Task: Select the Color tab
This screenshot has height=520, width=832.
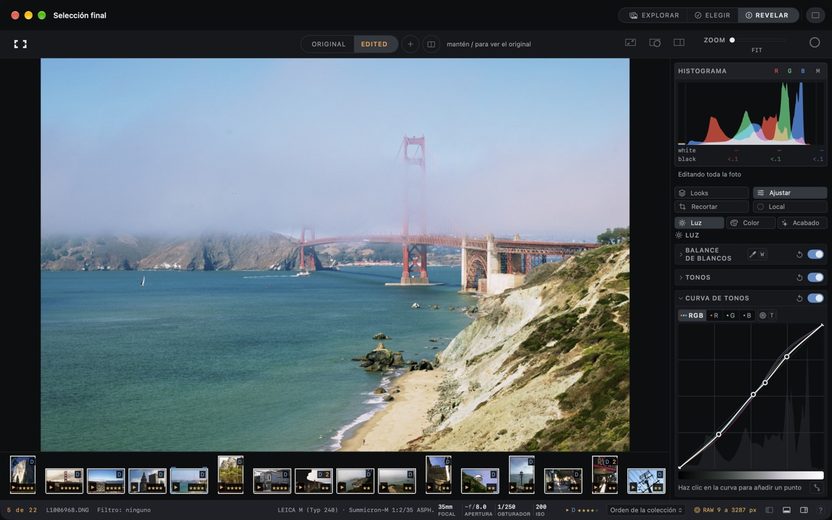Action: coord(750,223)
